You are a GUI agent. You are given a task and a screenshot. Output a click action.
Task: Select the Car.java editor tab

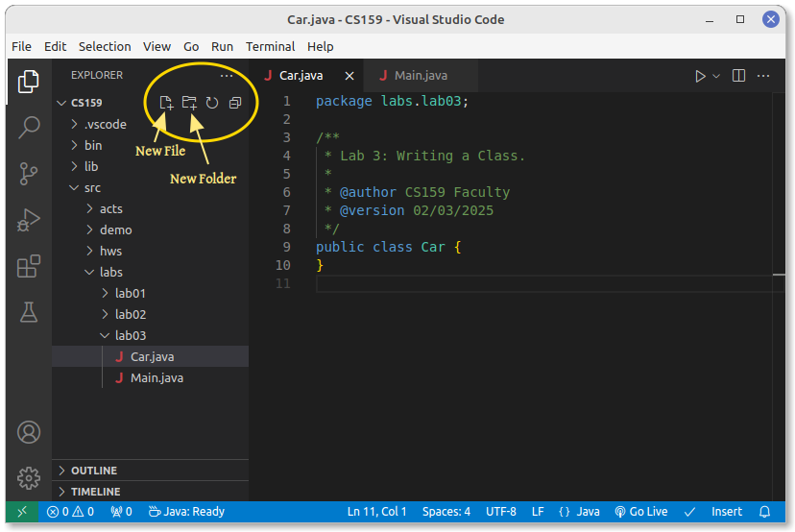point(307,76)
